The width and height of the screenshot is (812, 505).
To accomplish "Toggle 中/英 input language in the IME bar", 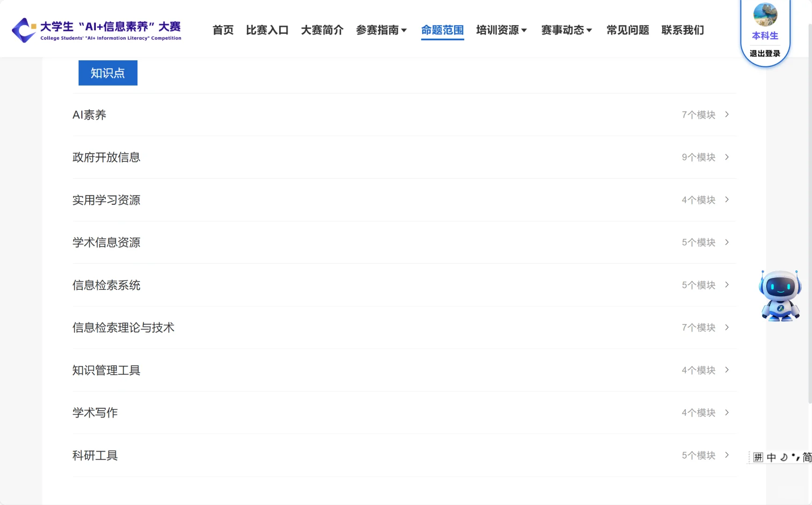I will 770,457.
